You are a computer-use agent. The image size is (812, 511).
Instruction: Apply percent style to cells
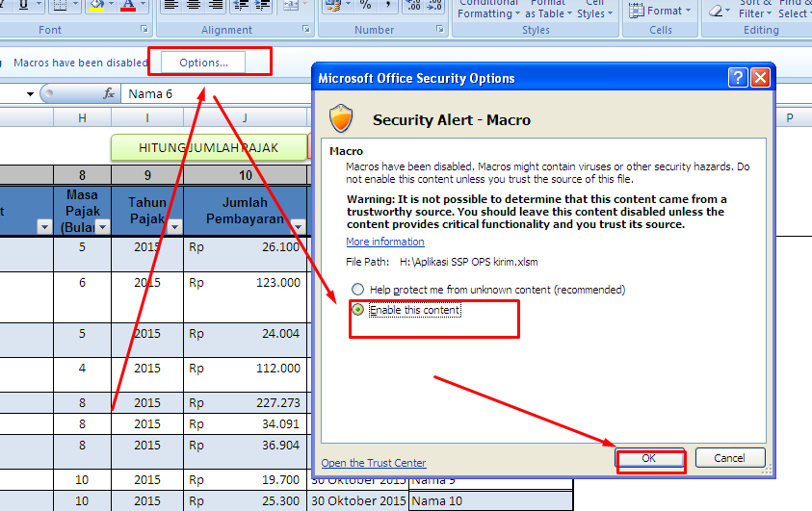coord(365,5)
